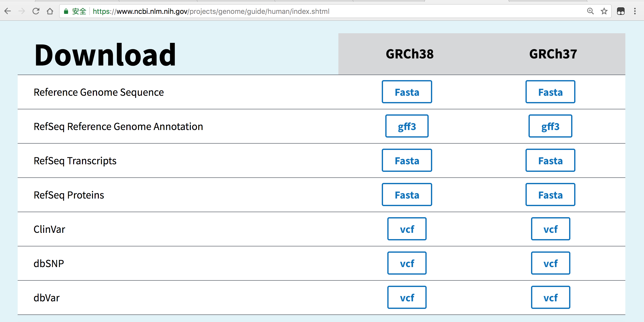Download GRCh37 dbSNP vcf file
Image resolution: width=644 pixels, height=322 pixels.
tap(550, 263)
